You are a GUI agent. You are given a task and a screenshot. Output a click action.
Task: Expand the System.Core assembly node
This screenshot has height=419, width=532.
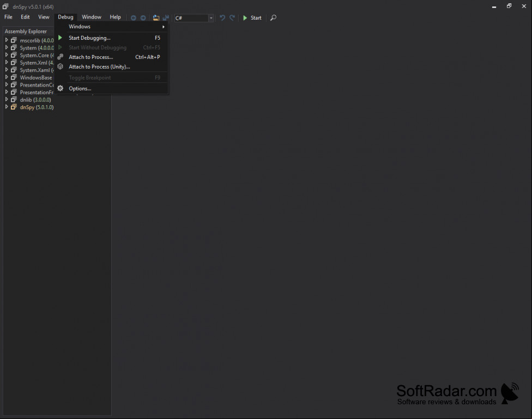[x=6, y=55]
